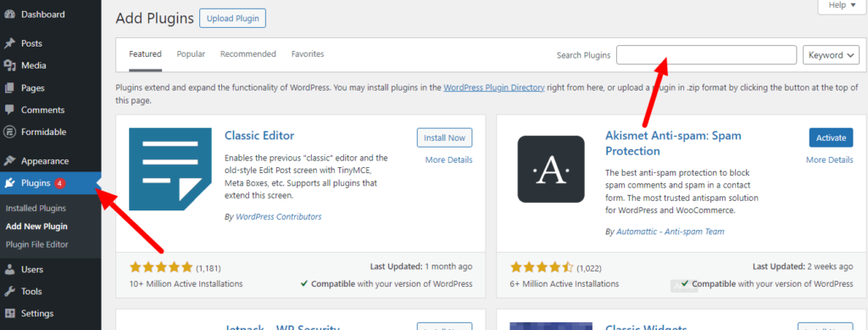This screenshot has width=868, height=330.
Task: Click the Tools wrench icon
Action: pos(9,292)
